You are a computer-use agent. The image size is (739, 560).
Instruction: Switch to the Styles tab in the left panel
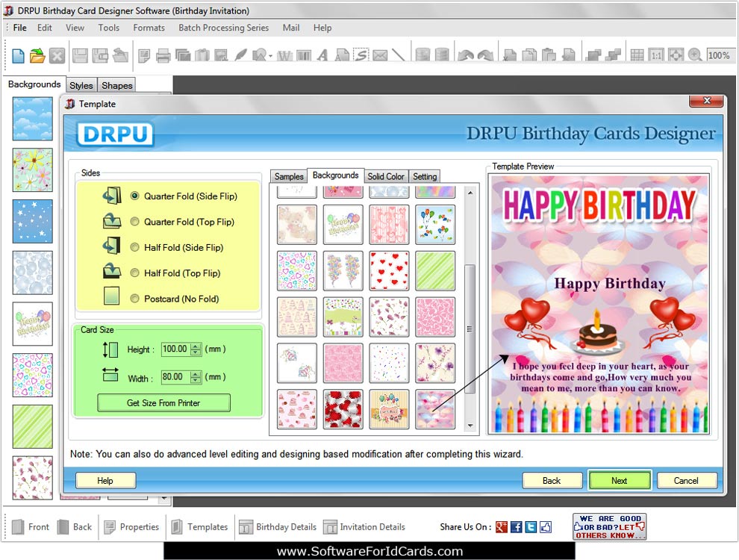point(81,85)
